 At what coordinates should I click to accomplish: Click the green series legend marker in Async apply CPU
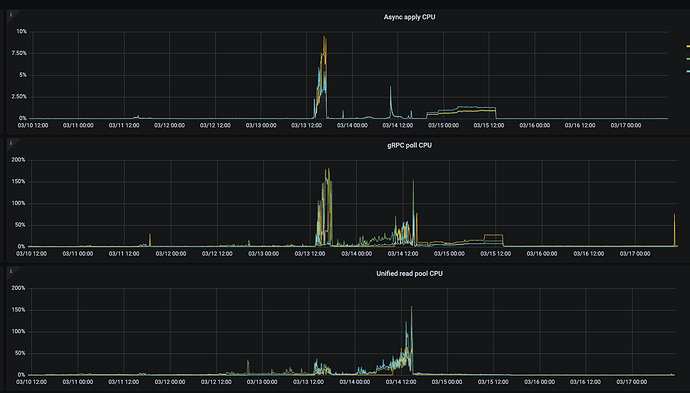(688, 59)
